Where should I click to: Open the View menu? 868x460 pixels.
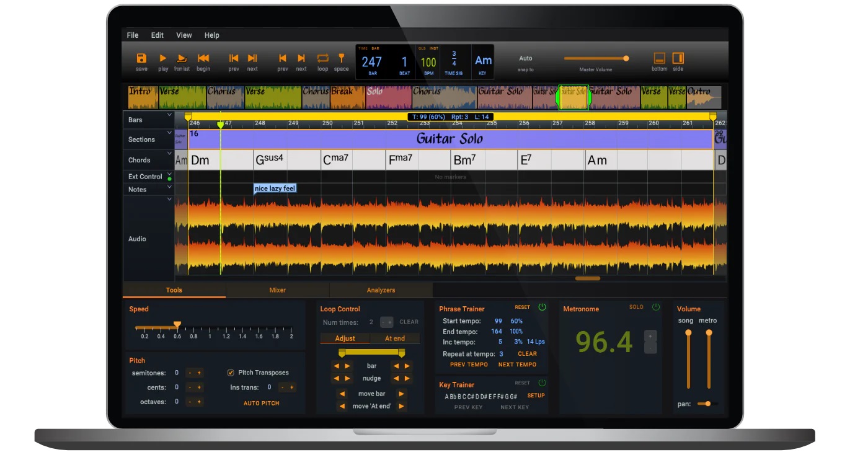[x=184, y=35]
